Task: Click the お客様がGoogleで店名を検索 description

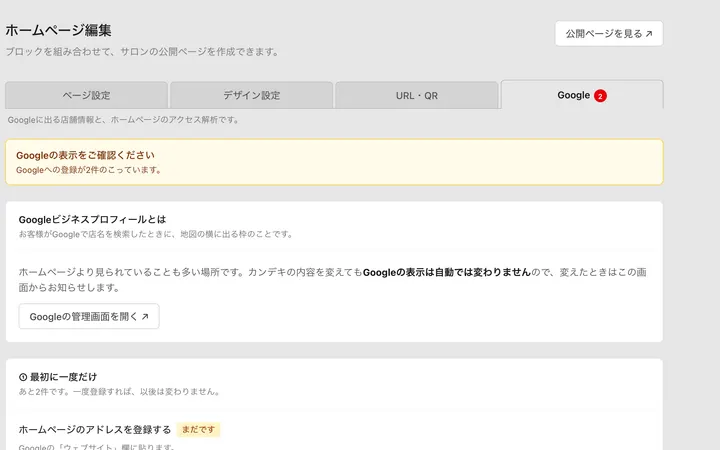Action: click(x=156, y=234)
